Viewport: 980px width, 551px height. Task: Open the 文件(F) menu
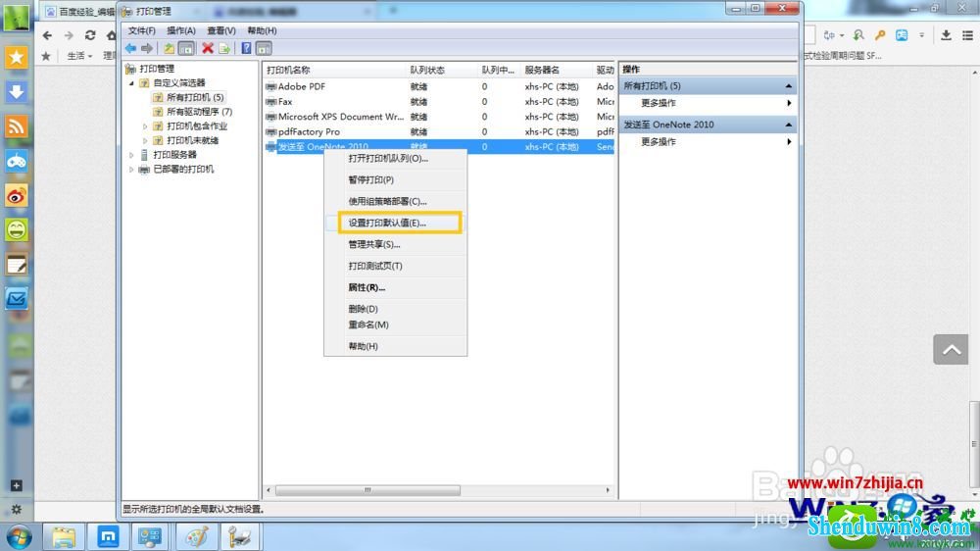coord(142,30)
